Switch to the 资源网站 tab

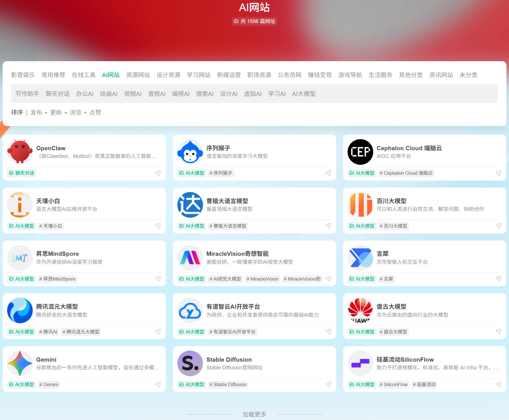click(138, 75)
